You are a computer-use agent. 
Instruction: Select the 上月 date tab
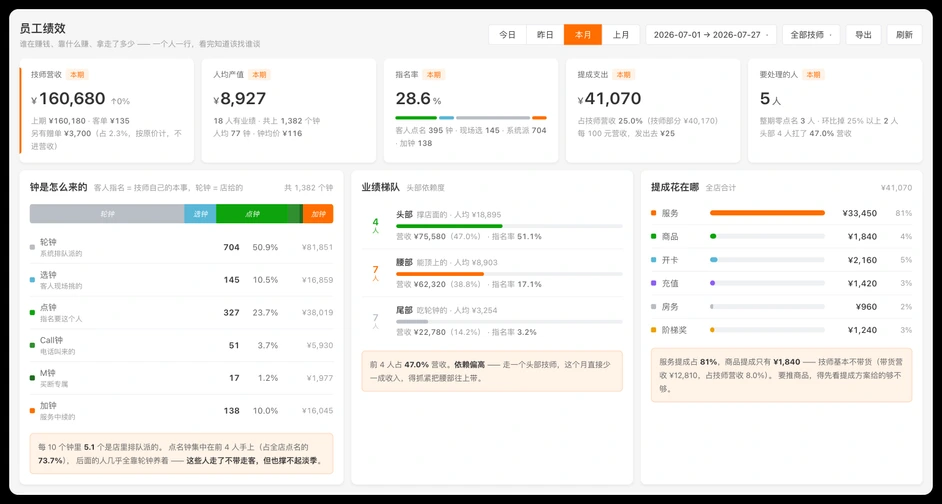coord(621,35)
